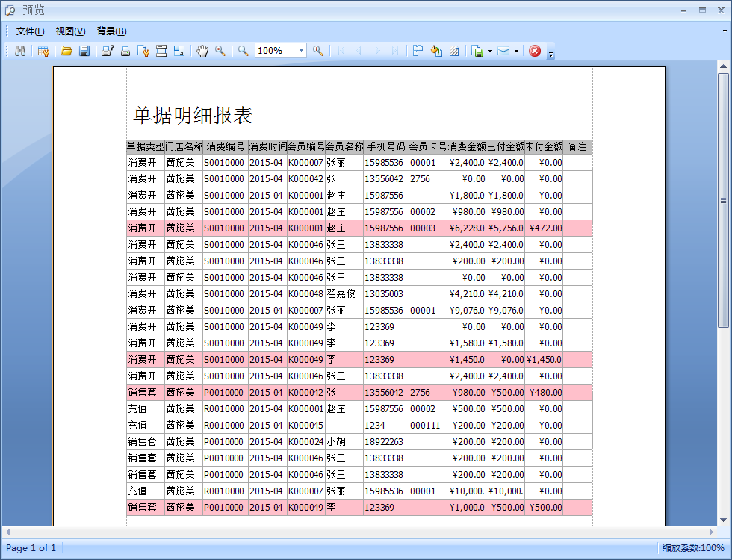Edit header and footer icon
732x560 pixels.
[161, 51]
